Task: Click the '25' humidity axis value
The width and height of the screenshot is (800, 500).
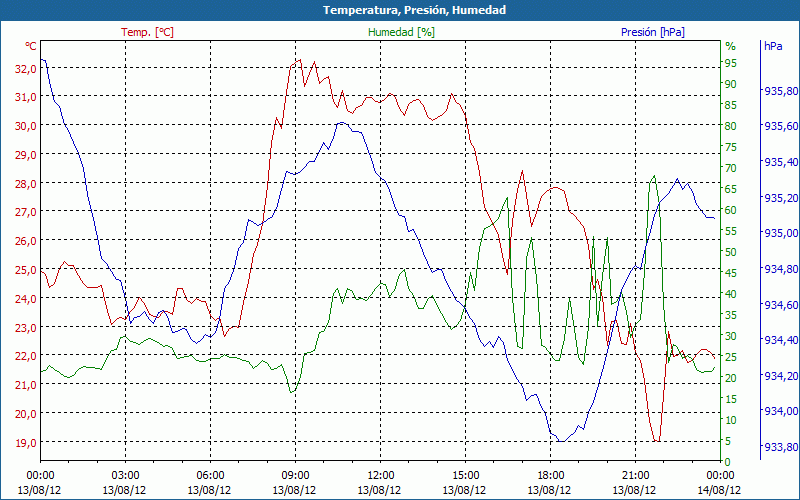Action: click(x=731, y=357)
